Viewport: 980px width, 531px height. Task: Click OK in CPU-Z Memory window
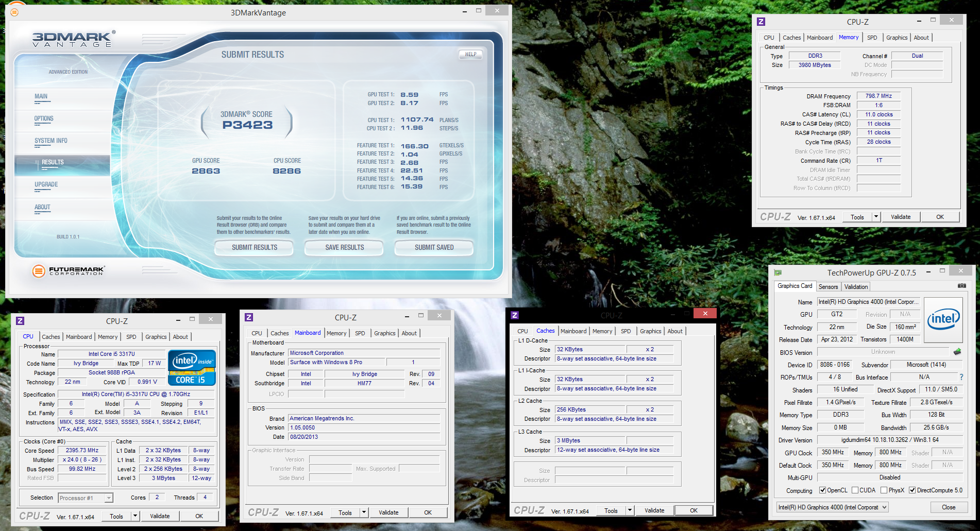pos(940,217)
